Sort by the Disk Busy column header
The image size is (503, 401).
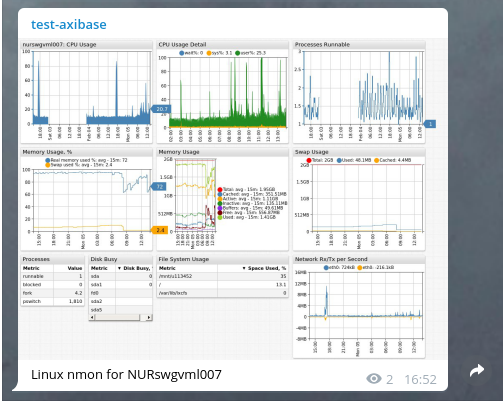click(x=135, y=268)
